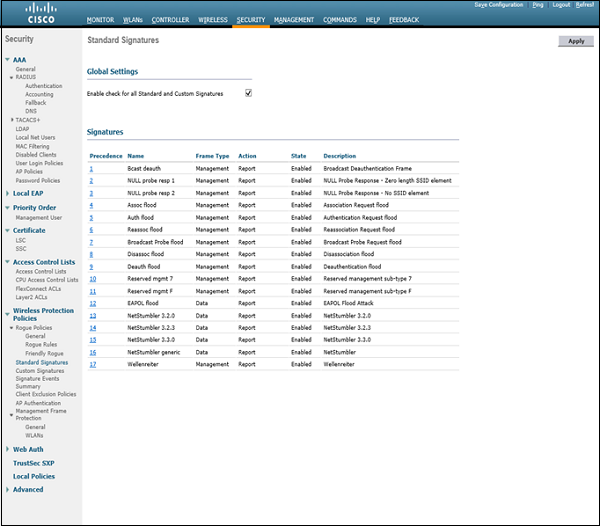Viewport: 600px width, 526px height.
Task: Collapse the Rogue Policies subtree
Action: [11, 327]
